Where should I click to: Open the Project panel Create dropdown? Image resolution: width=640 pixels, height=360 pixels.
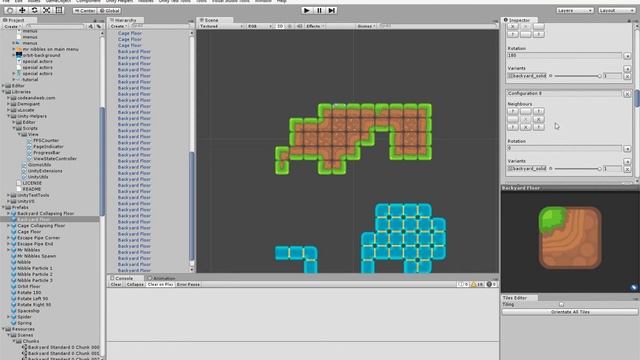(12, 27)
